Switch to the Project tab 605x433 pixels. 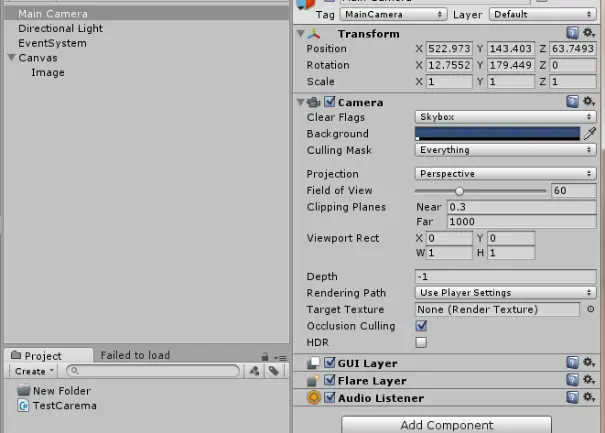click(x=49, y=355)
